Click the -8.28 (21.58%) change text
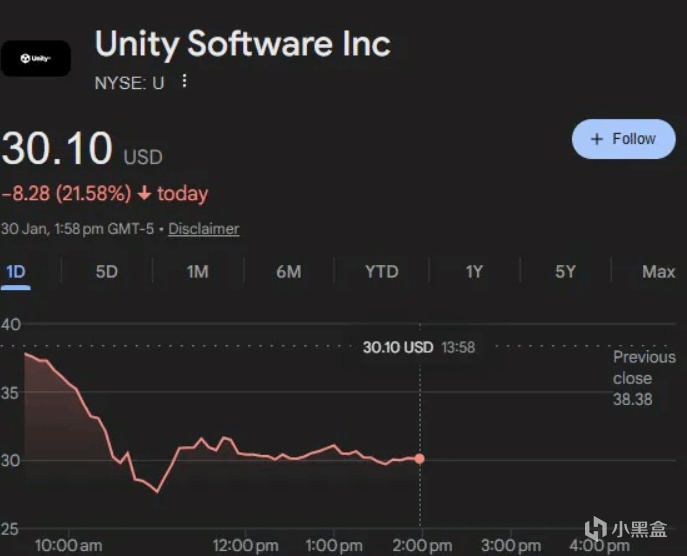The width and height of the screenshot is (687, 556). coord(68,193)
